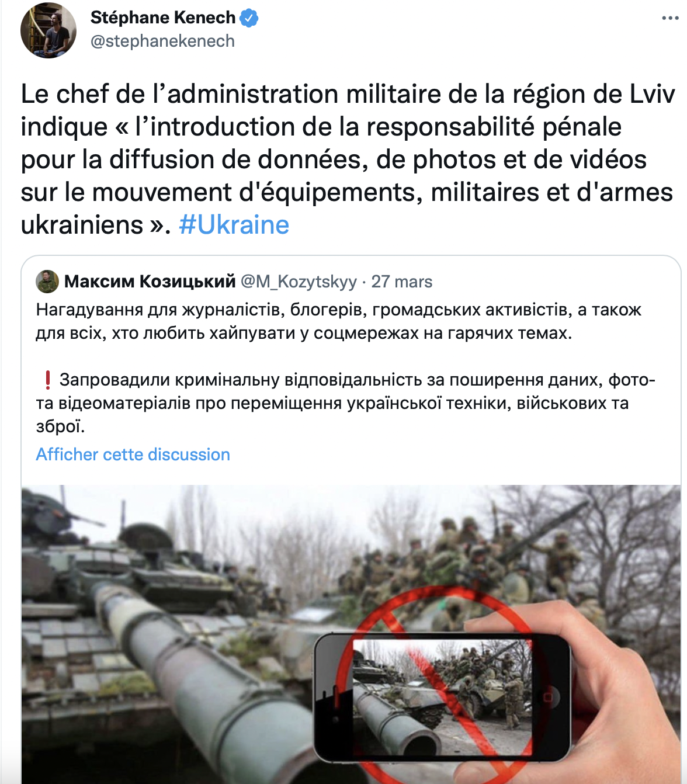Open Максим Козицький's quoted profile name
Viewport: 687px width, 784px height.
150,282
